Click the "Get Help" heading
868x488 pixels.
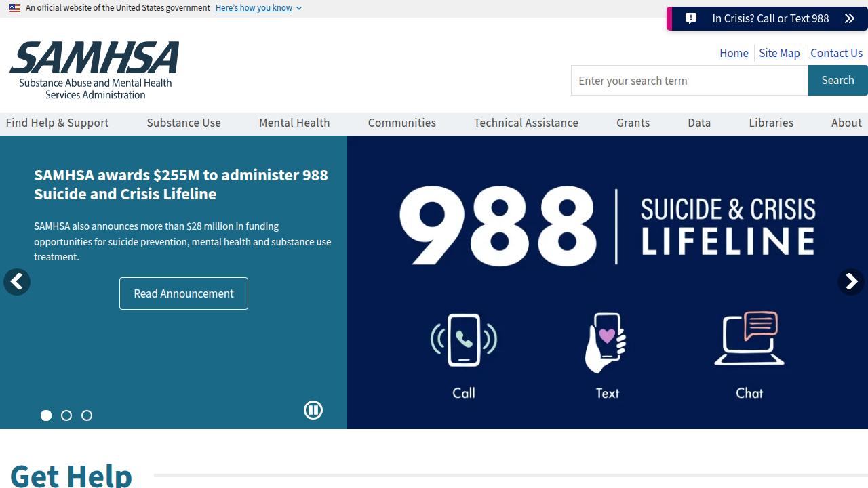point(71,474)
